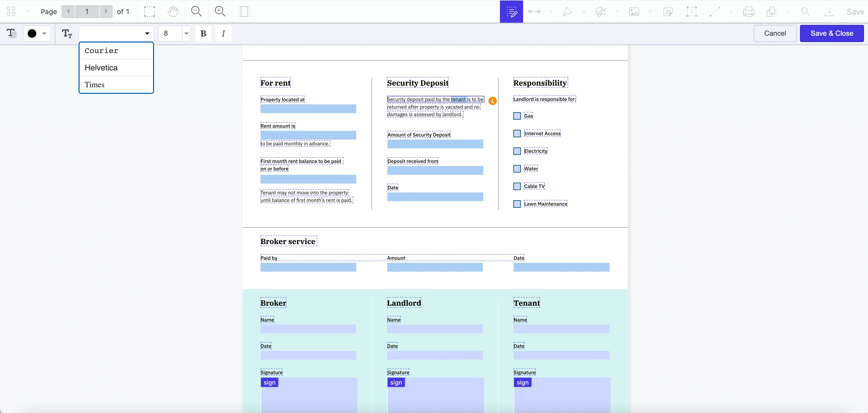
Task: Check the Lawn Maintenance checkbox
Action: tap(517, 204)
